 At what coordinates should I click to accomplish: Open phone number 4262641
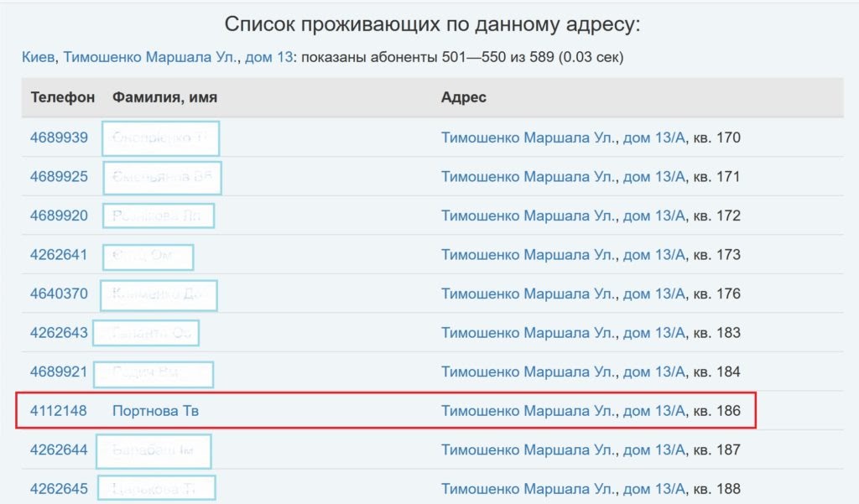pyautogui.click(x=59, y=255)
